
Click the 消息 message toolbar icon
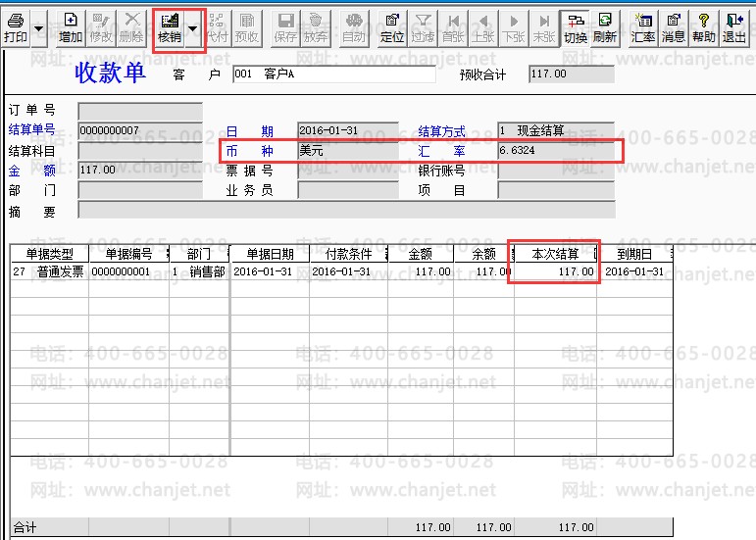(674, 28)
